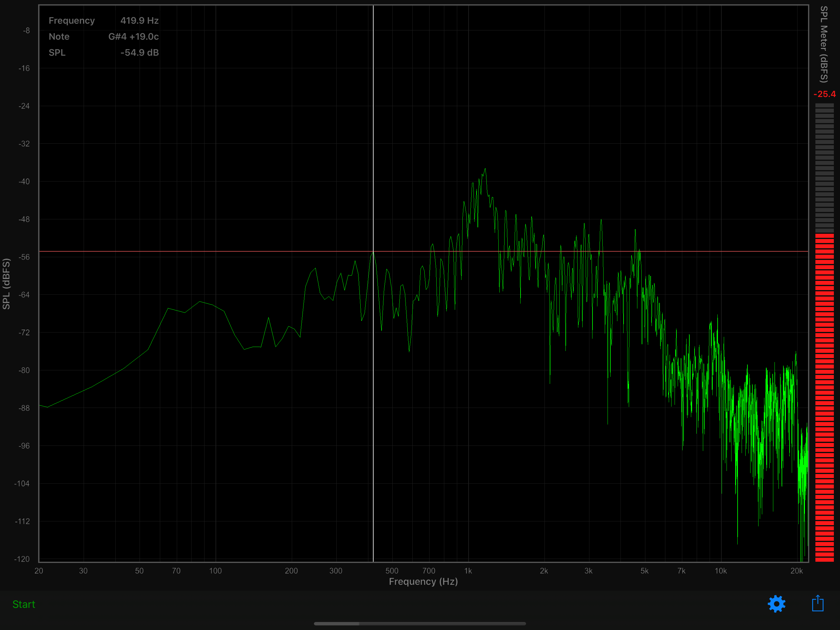Viewport: 840px width, 630px height.
Task: Click the -120 dB axis label
Action: [22, 559]
